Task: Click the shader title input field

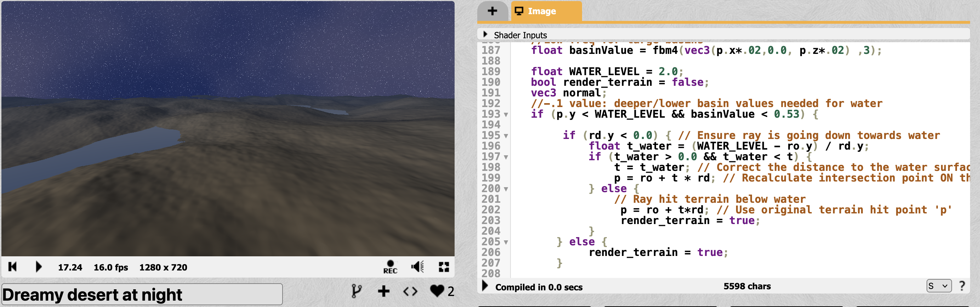Action: [x=142, y=295]
